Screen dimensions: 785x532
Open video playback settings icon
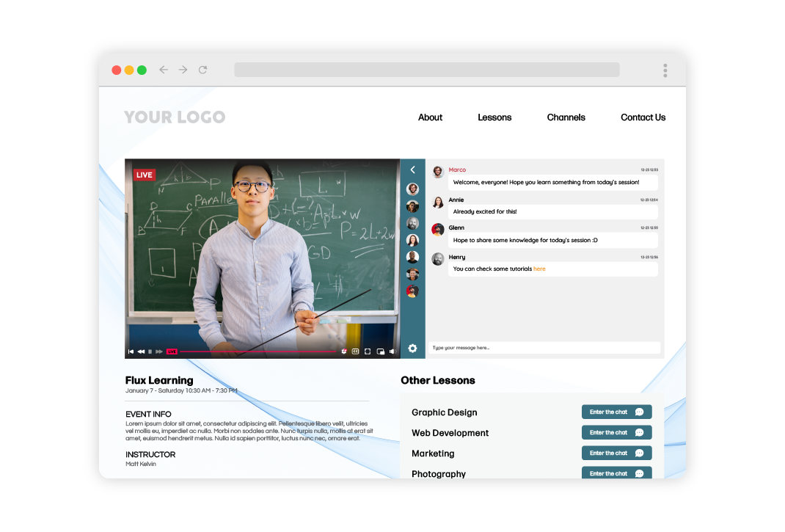(345, 351)
